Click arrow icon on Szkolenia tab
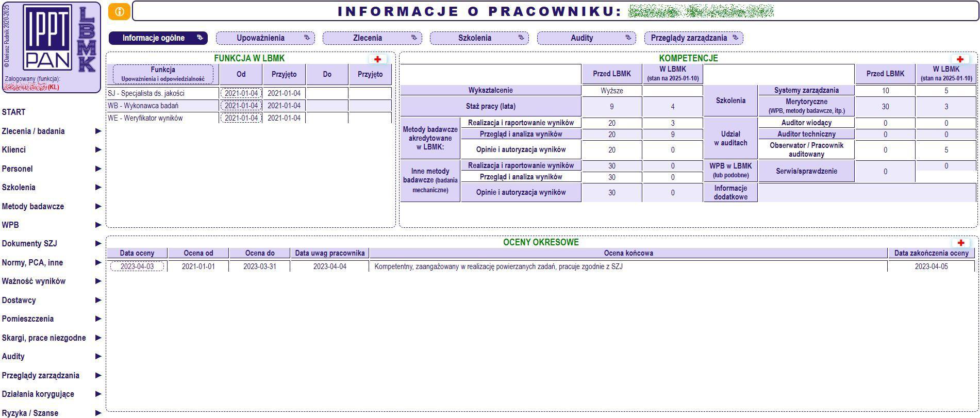 coord(521,38)
